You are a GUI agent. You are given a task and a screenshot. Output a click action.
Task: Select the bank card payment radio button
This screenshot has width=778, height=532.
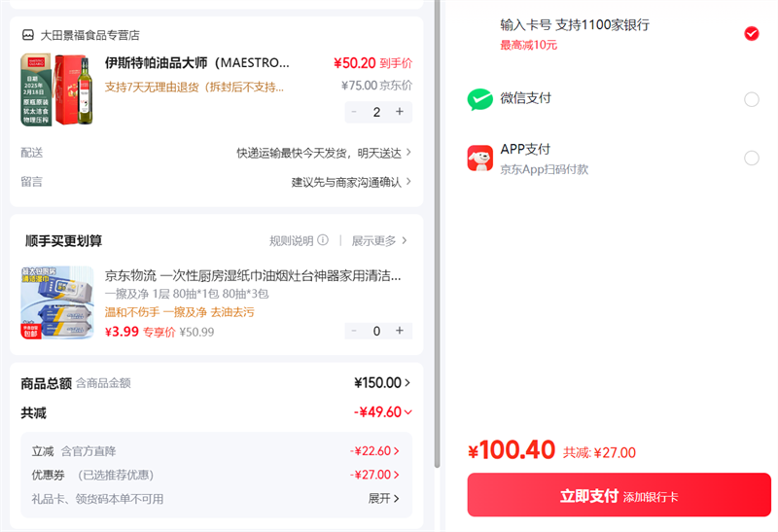[751, 34]
